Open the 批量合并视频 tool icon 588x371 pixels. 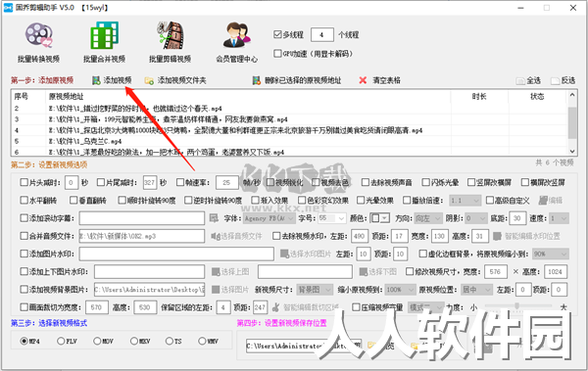click(104, 35)
